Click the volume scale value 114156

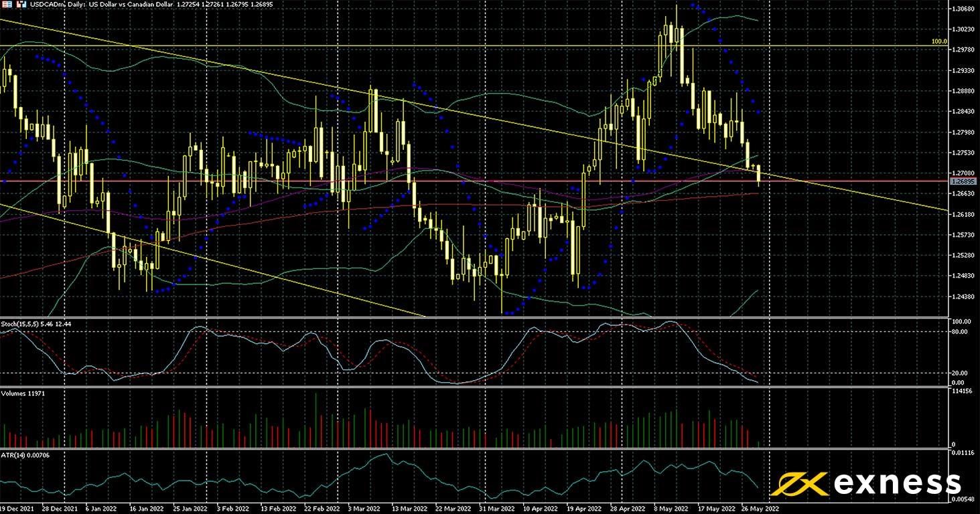[x=962, y=391]
